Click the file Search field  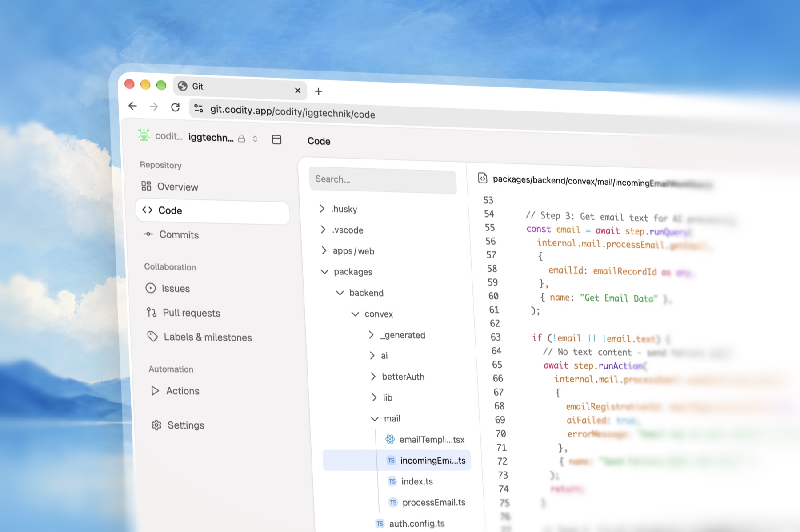pyautogui.click(x=383, y=180)
